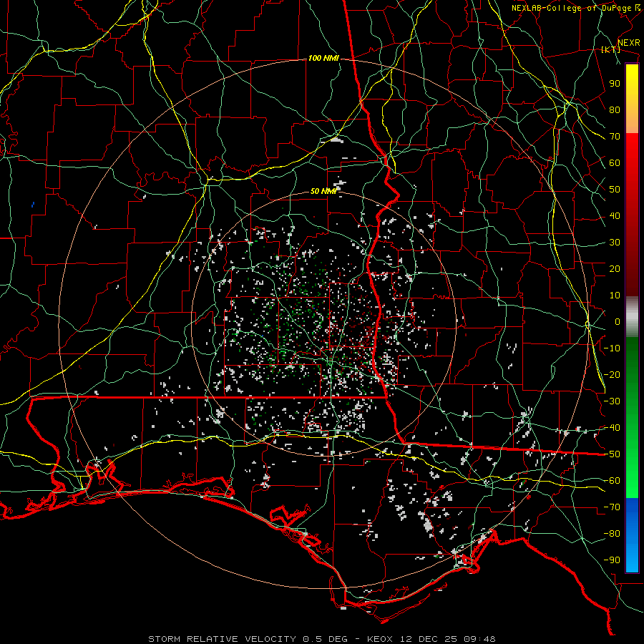Click the -70 value on the velocity scale

[612, 507]
